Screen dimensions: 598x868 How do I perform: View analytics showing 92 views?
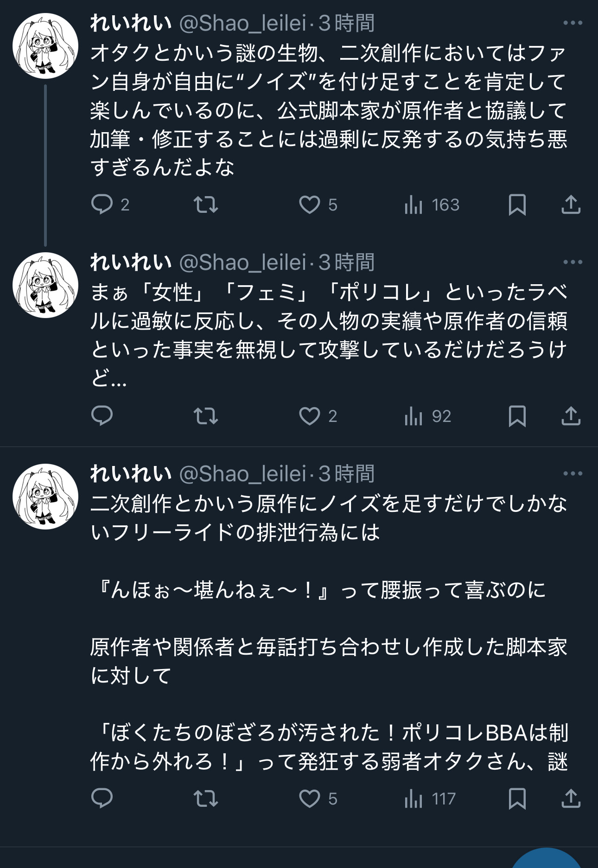pyautogui.click(x=413, y=416)
